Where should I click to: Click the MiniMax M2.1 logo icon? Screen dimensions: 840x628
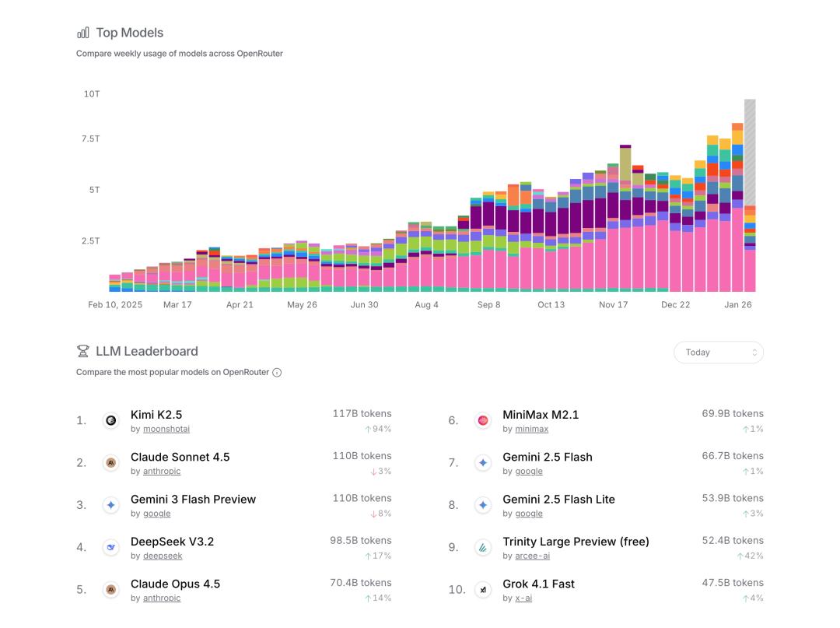tap(483, 421)
